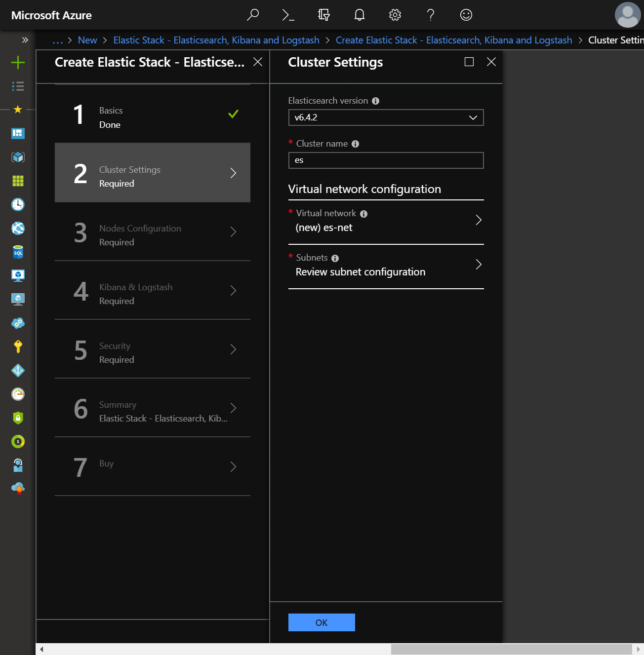Open Cloud Shell from the top bar
This screenshot has height=655, width=644.
[288, 15]
